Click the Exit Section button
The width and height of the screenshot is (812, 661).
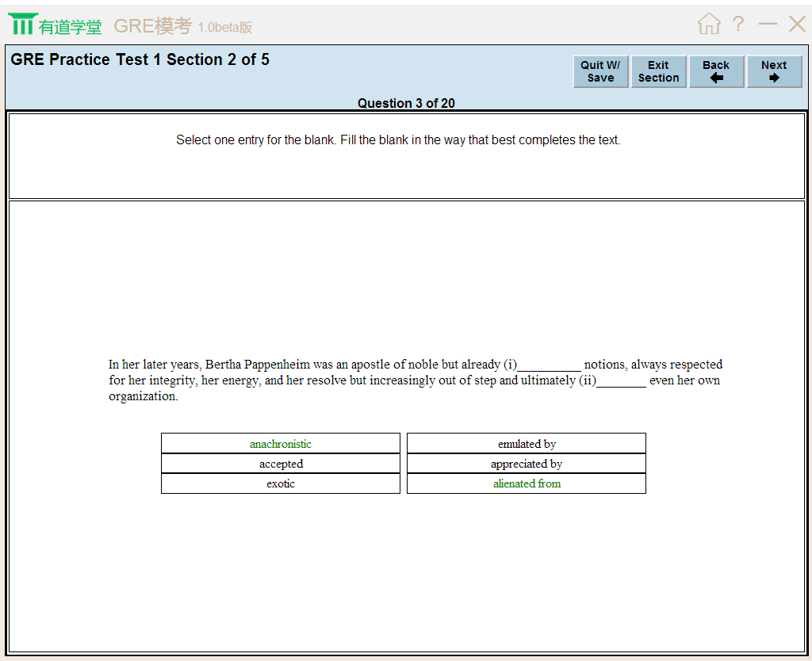click(658, 71)
